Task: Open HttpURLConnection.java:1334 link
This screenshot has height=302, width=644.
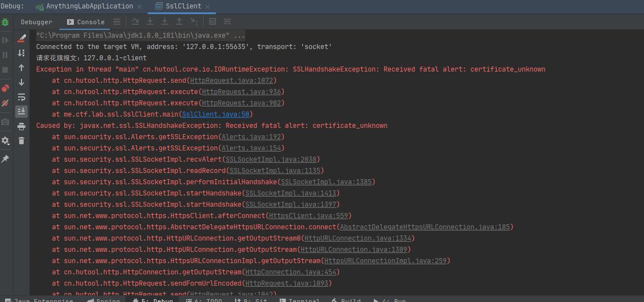Action: [358, 238]
